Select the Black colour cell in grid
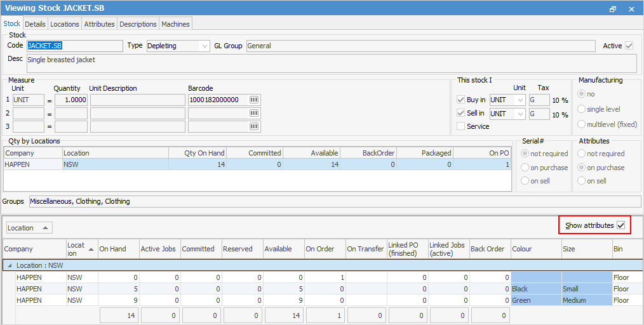Viewport: 644px width, 325px height. [x=536, y=289]
